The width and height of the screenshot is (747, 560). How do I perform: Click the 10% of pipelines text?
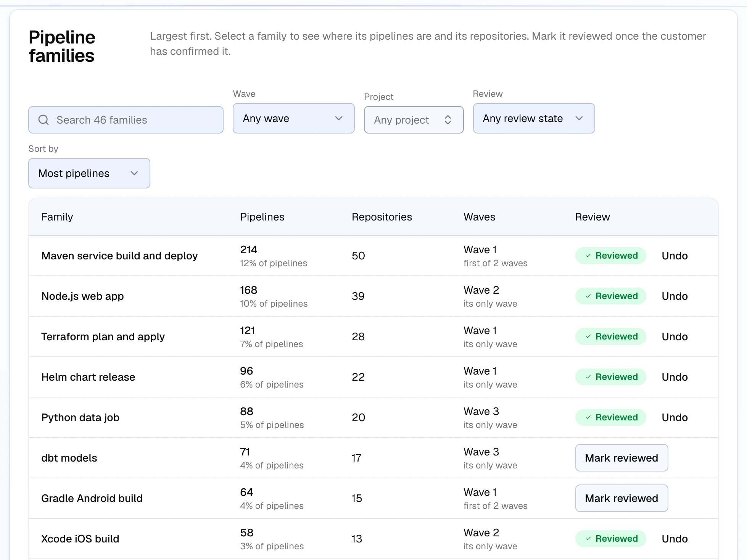click(274, 304)
